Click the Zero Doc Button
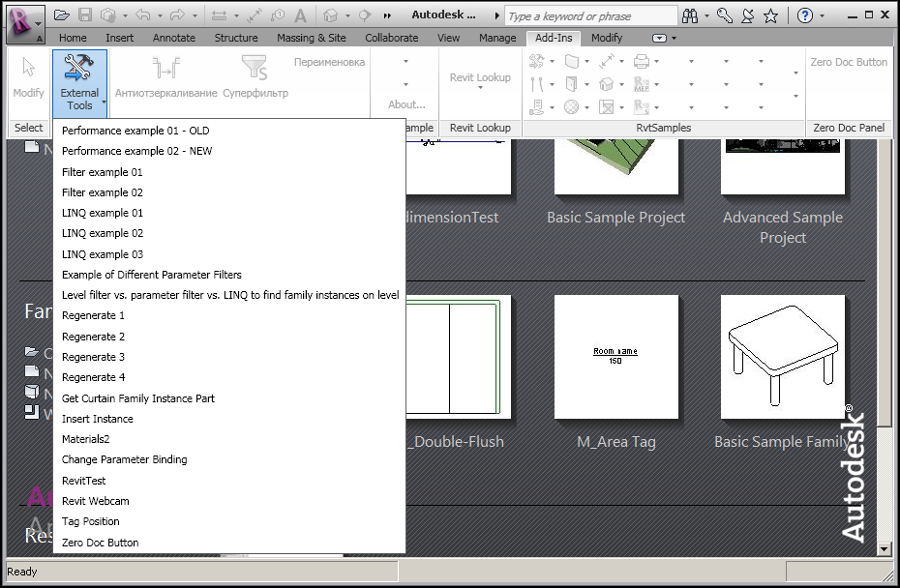This screenshot has width=900, height=588. point(849,62)
